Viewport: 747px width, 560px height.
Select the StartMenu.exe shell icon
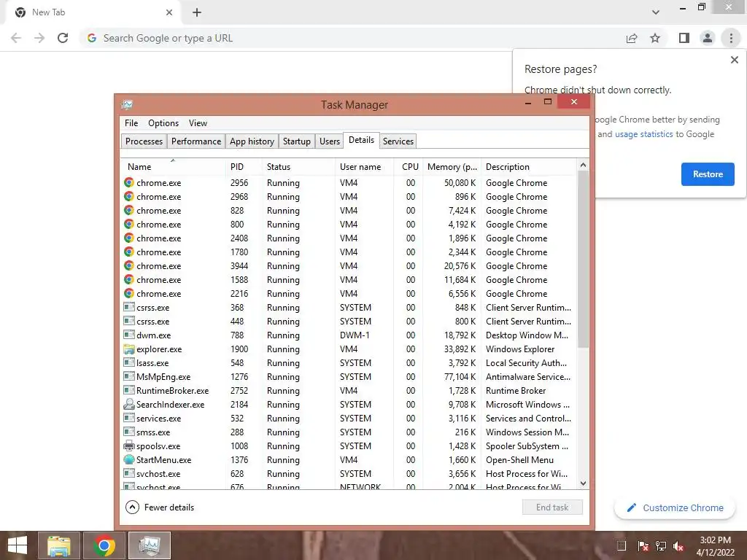(128, 460)
